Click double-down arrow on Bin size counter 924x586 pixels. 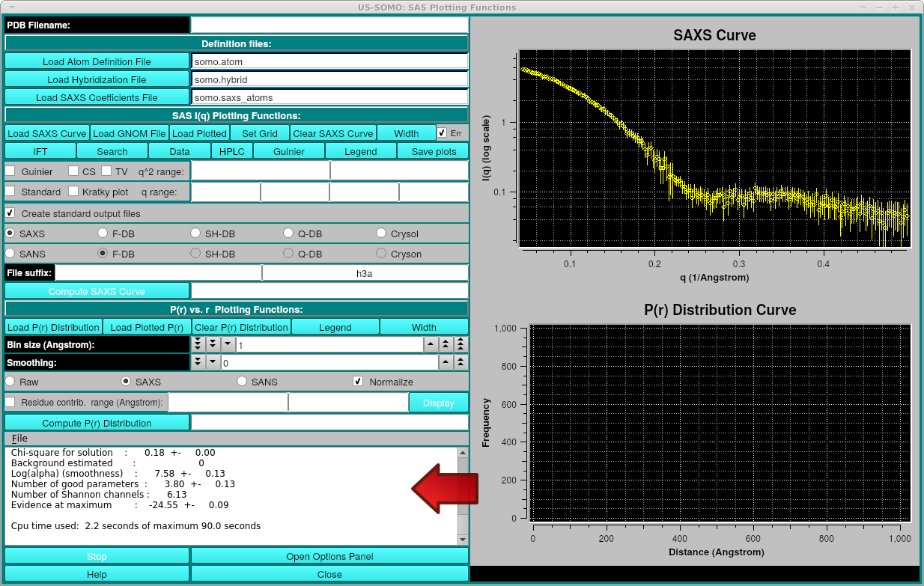click(x=213, y=344)
